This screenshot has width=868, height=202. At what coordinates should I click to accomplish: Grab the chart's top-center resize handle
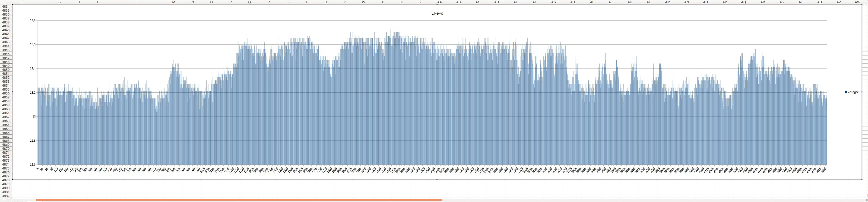[437, 5]
